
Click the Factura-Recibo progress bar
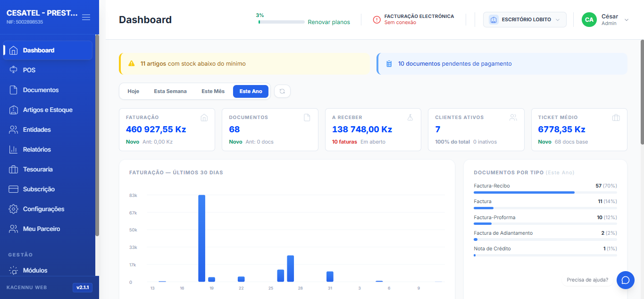tap(545, 192)
